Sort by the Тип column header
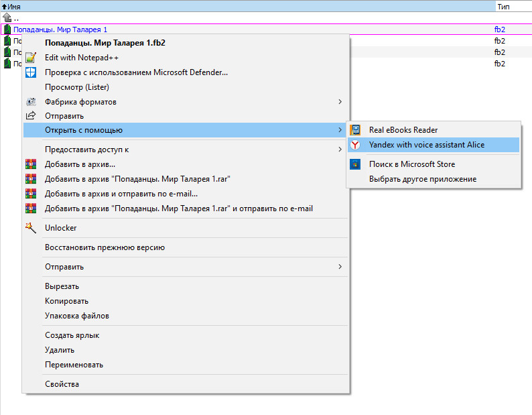The width and height of the screenshot is (532, 415). (x=514, y=7)
